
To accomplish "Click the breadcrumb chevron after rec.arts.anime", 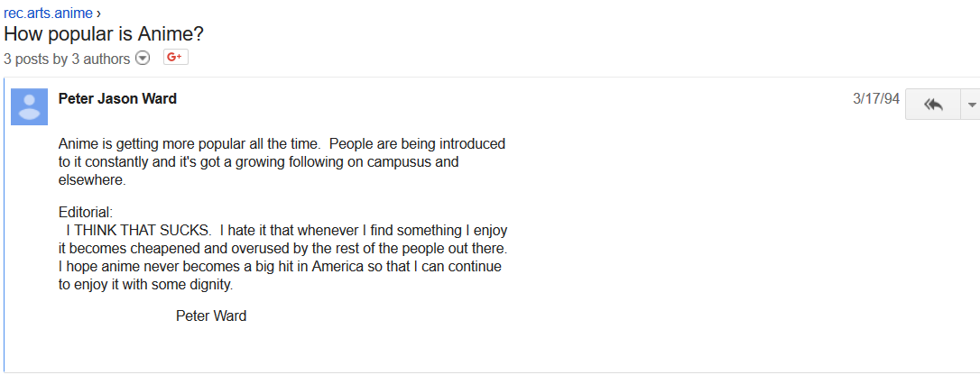I will point(98,14).
